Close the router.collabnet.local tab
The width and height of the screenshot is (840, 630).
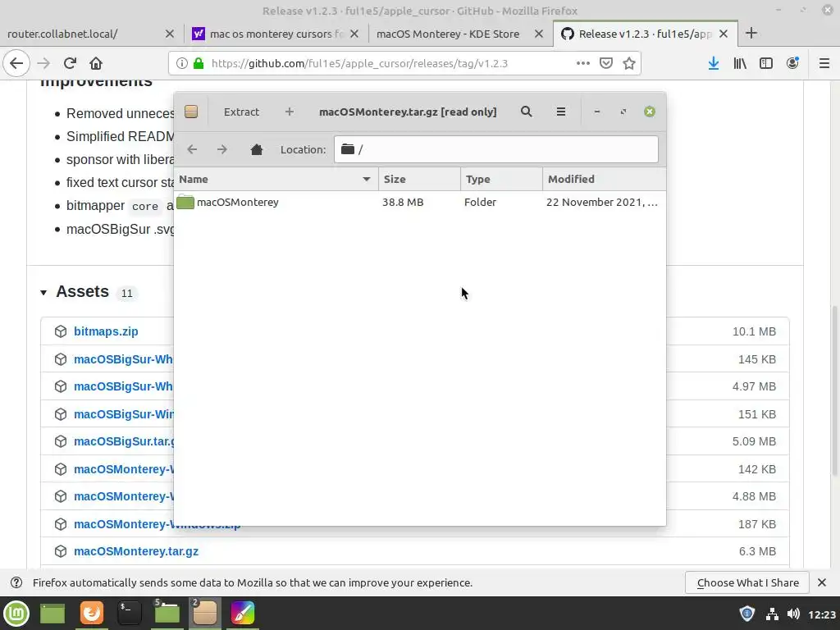coord(170,34)
